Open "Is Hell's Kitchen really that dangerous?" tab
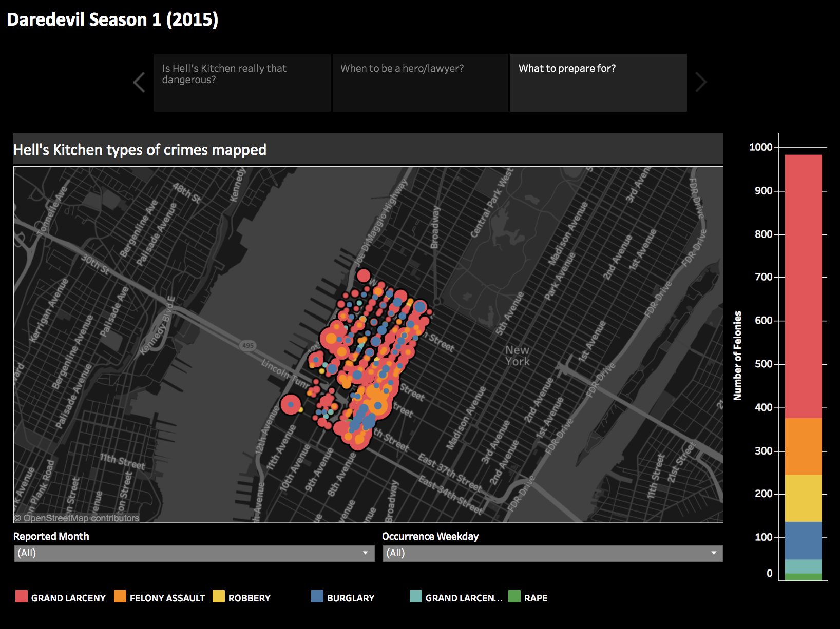This screenshot has height=629, width=840. [242, 83]
